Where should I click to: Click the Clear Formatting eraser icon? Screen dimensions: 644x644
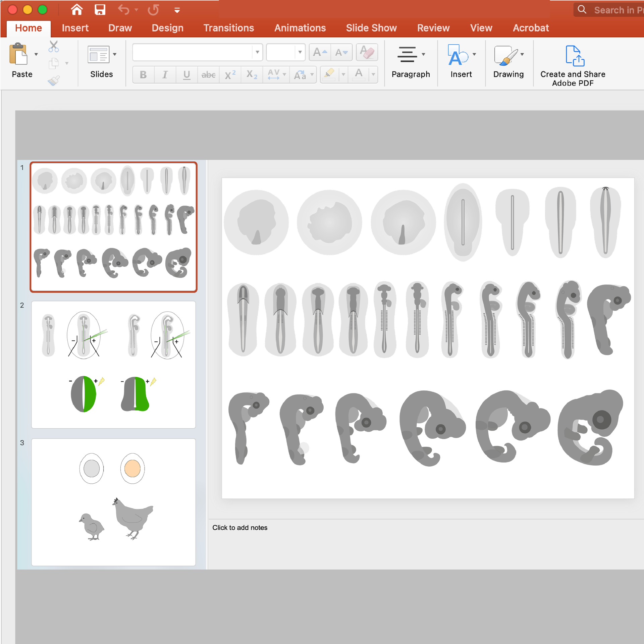click(x=367, y=52)
